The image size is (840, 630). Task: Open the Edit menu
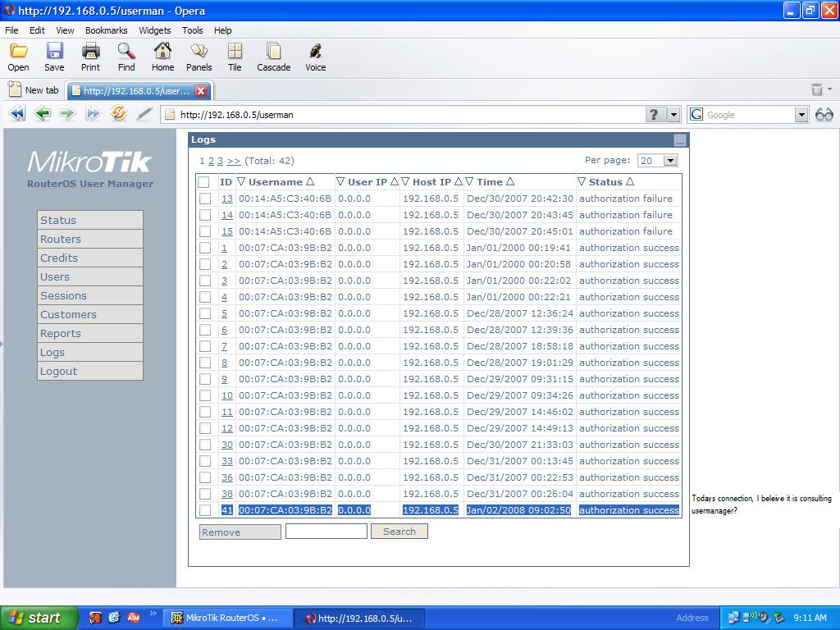pyautogui.click(x=37, y=30)
